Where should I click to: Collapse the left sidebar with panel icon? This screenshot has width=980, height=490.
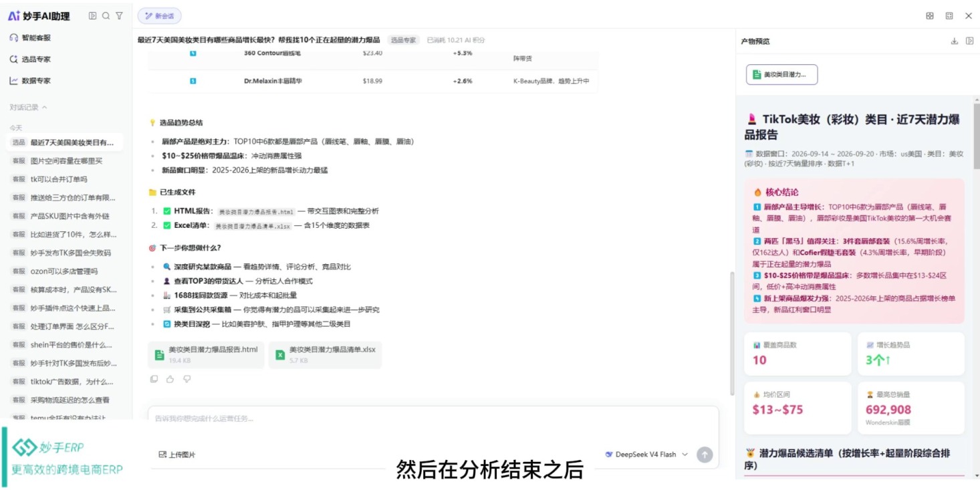(x=93, y=15)
